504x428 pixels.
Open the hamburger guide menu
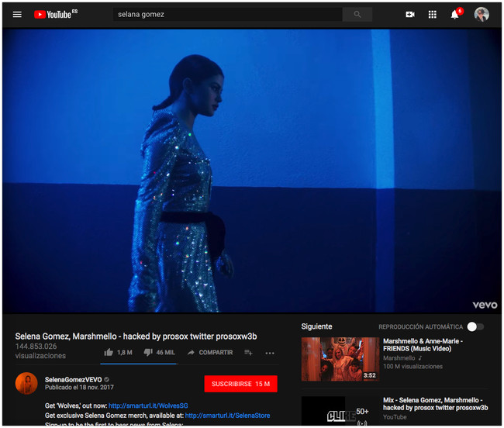[x=17, y=15]
